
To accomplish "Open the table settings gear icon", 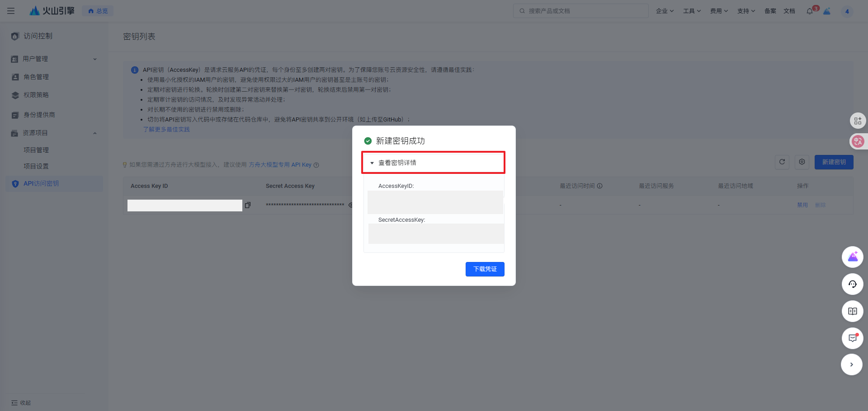I will (x=802, y=162).
